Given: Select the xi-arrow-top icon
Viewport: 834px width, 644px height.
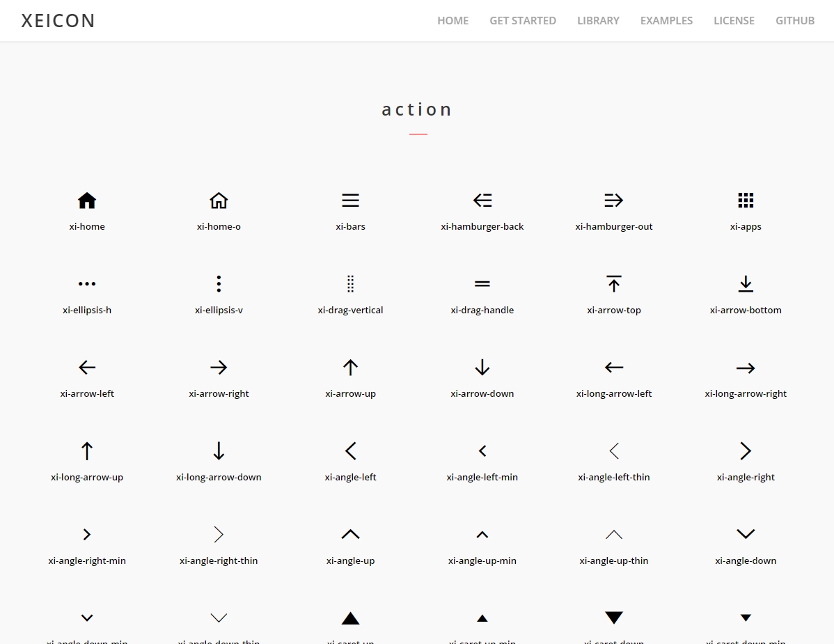Looking at the screenshot, I should click(x=614, y=284).
